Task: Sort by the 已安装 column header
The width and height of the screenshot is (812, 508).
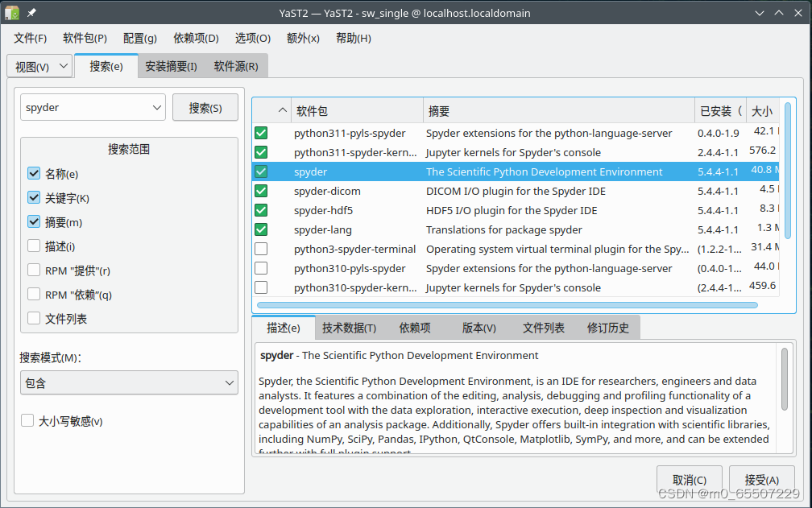Action: coord(720,111)
